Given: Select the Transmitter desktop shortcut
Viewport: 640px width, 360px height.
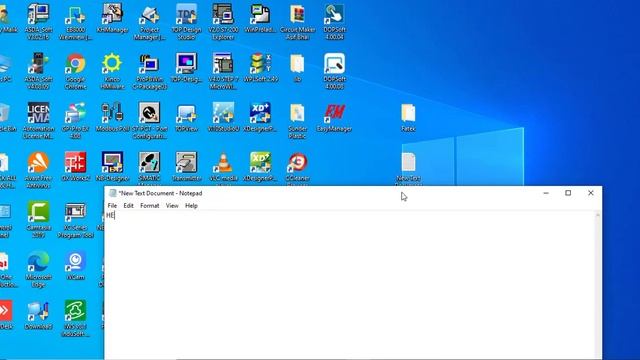Looking at the screenshot, I should pyautogui.click(x=187, y=167).
